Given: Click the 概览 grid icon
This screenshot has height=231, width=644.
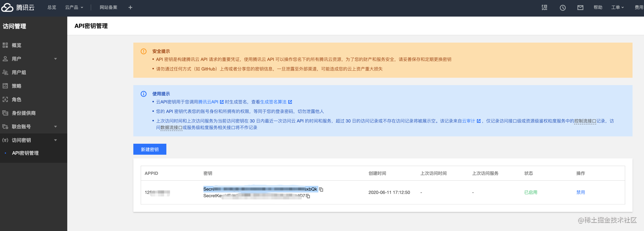Looking at the screenshot, I should (5, 45).
